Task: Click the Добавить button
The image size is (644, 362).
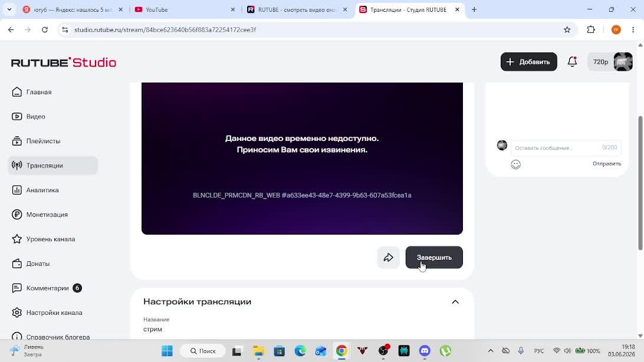Action: tap(528, 62)
